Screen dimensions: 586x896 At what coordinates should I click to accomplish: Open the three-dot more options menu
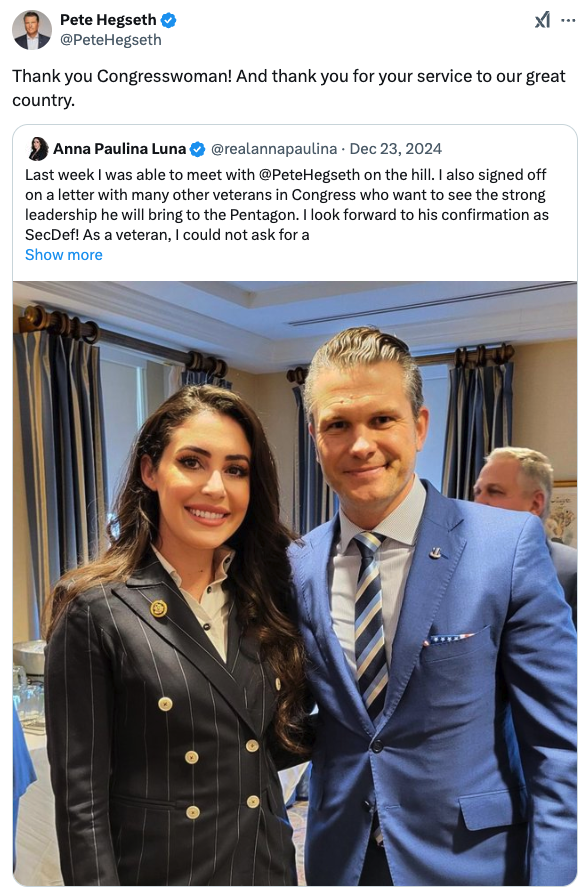click(568, 21)
